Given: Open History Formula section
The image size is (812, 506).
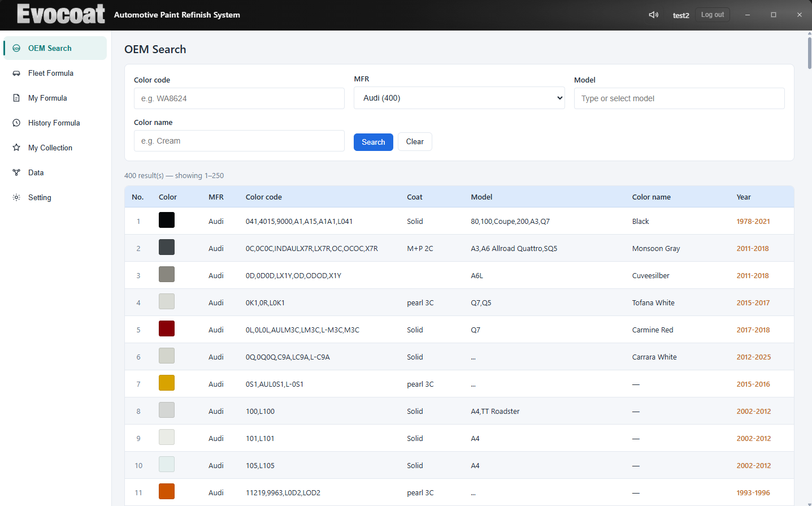Looking at the screenshot, I should pyautogui.click(x=55, y=123).
